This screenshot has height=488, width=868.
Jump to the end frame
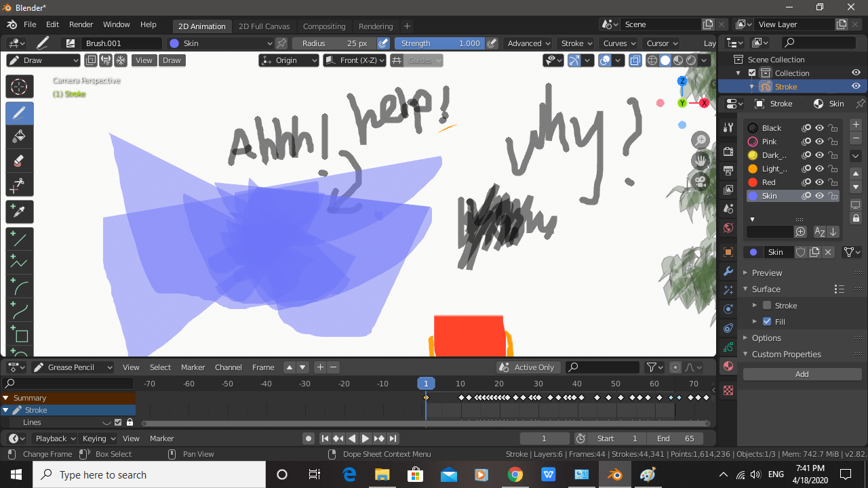(393, 439)
